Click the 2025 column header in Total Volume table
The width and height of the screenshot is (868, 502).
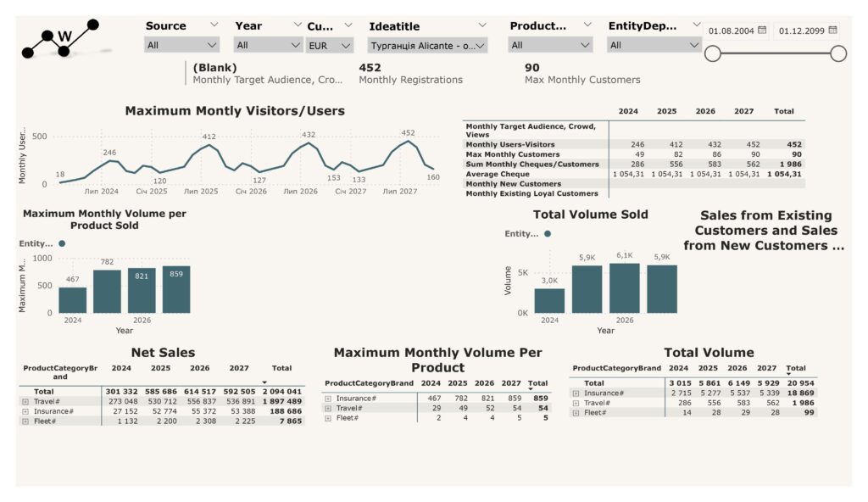708,369
